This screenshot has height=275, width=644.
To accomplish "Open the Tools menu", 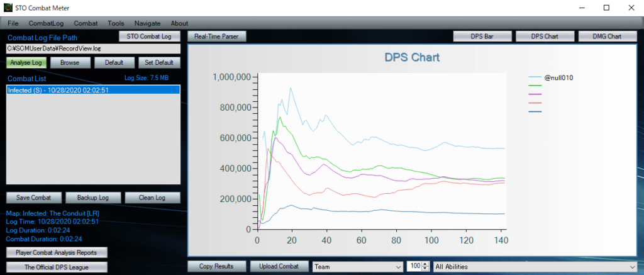I will click(x=116, y=23).
